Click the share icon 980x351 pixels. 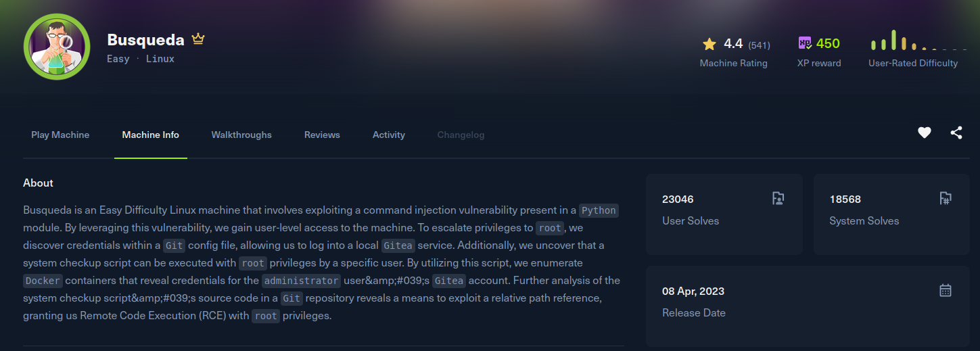click(956, 133)
